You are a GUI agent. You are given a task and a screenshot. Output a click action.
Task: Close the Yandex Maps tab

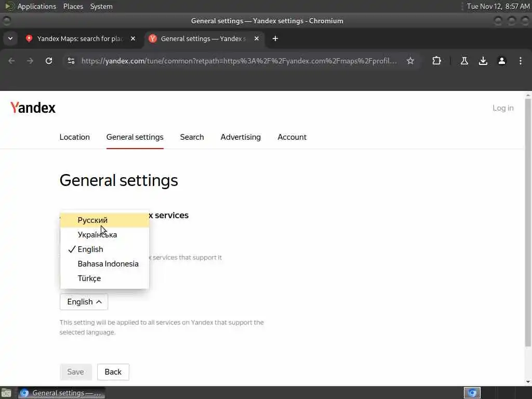click(x=133, y=38)
